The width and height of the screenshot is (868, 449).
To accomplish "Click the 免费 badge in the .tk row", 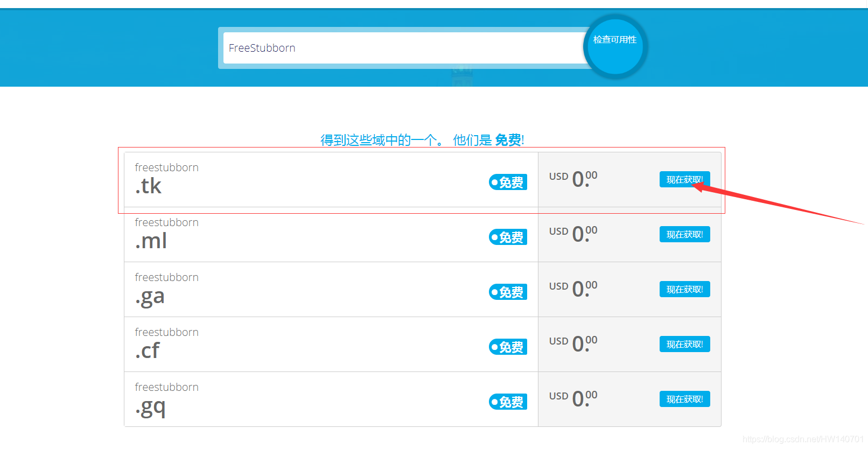I will 508,182.
